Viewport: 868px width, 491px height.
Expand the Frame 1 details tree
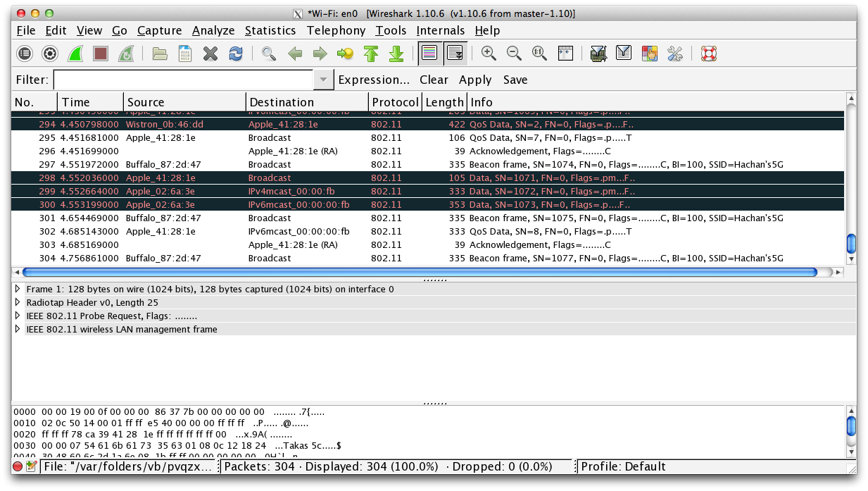pyautogui.click(x=18, y=289)
